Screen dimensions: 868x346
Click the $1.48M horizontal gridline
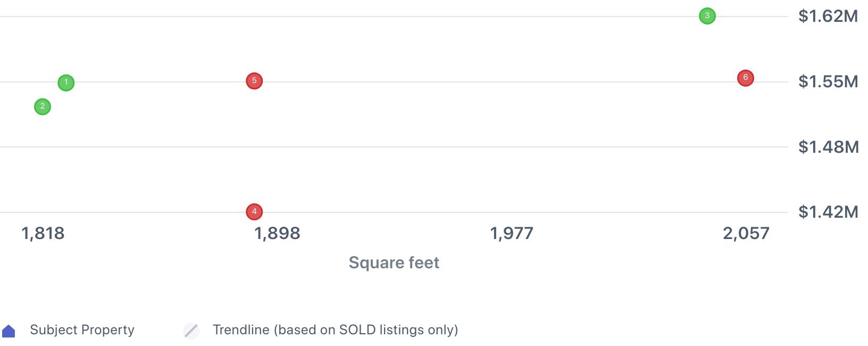click(394, 147)
